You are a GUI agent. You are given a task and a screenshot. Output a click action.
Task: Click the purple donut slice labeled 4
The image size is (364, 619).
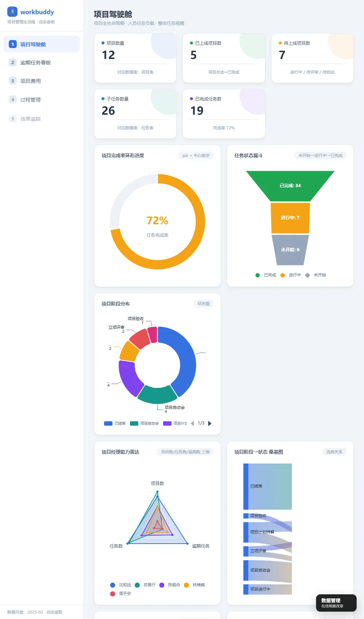[x=127, y=378]
